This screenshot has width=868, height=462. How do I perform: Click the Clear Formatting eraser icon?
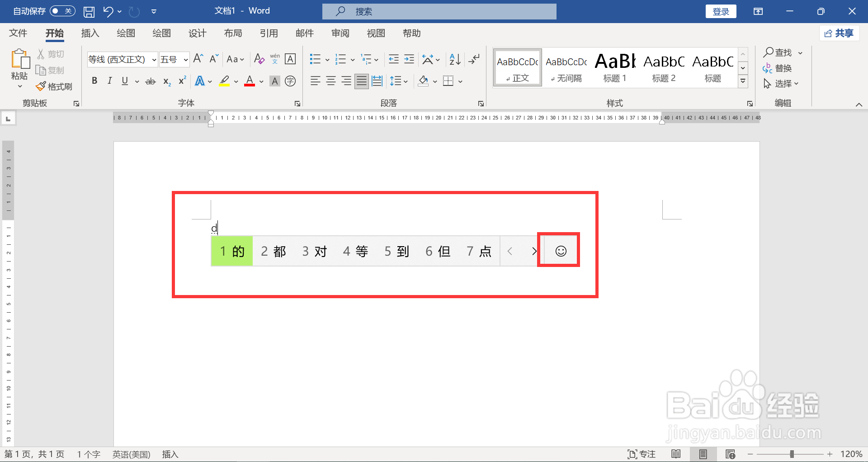pos(259,59)
